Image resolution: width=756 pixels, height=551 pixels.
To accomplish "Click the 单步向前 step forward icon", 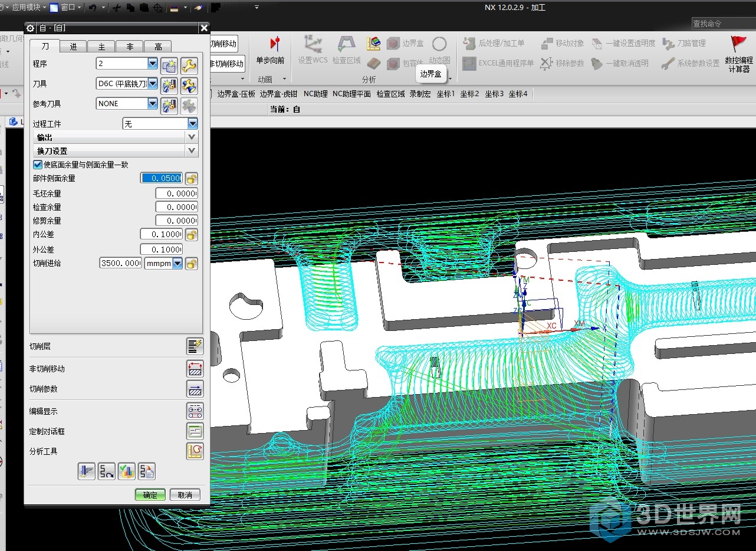I will pyautogui.click(x=274, y=45).
